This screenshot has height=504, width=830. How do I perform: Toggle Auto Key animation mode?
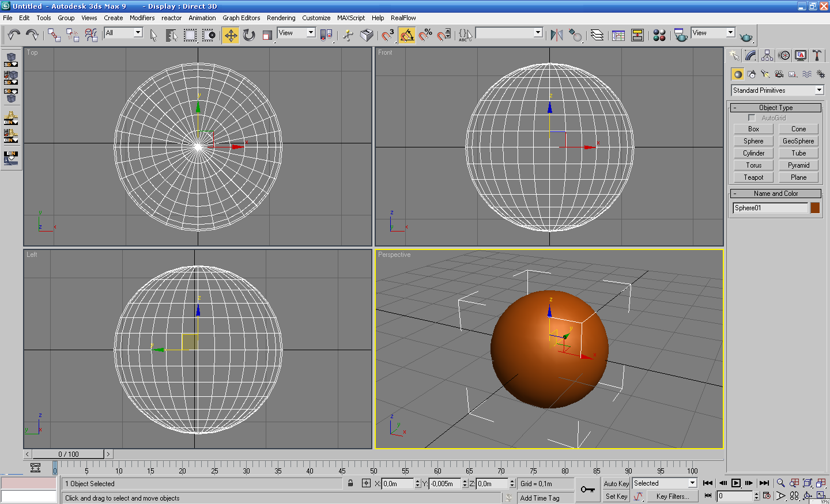click(616, 484)
